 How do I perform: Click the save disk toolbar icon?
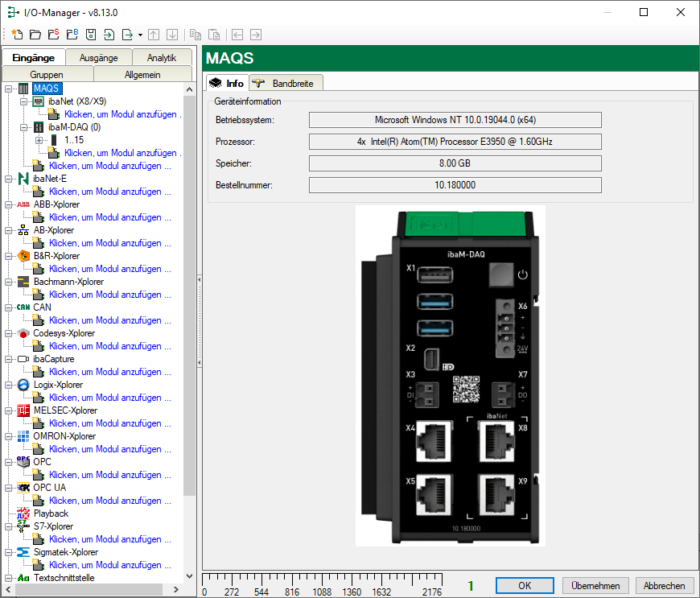[x=91, y=35]
